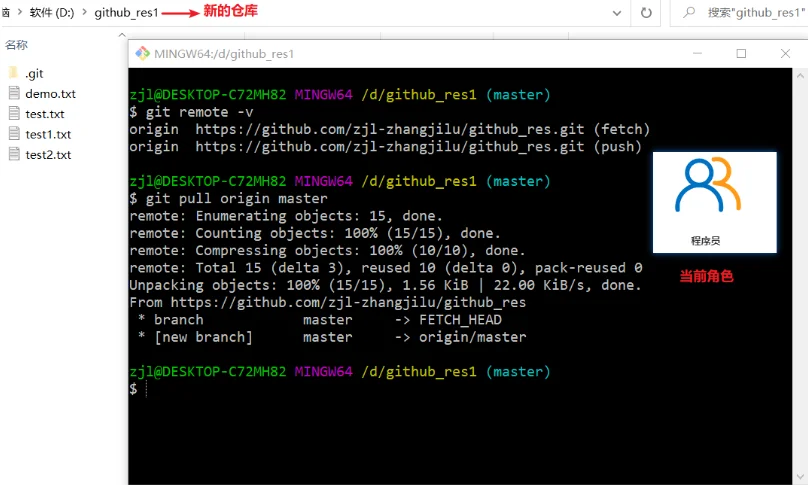The width and height of the screenshot is (808, 485).
Task: Click the demo.txt file icon
Action: 13,93
